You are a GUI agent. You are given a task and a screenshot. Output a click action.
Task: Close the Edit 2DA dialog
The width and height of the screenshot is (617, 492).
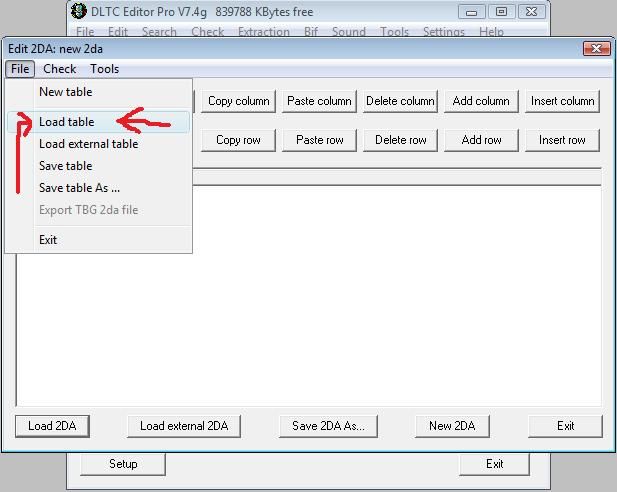pyautogui.click(x=597, y=49)
